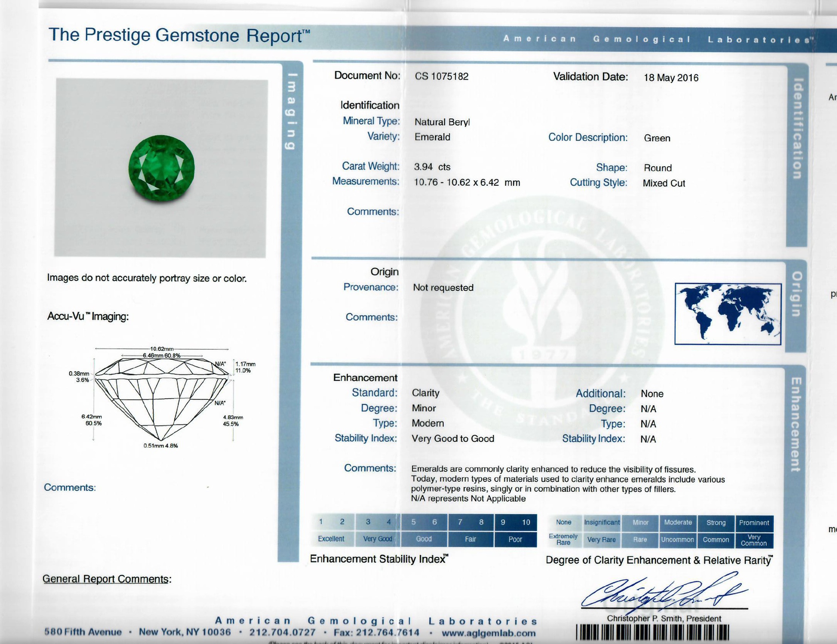Click validation date 18 May 2016
The width and height of the screenshot is (837, 644).
tap(671, 77)
